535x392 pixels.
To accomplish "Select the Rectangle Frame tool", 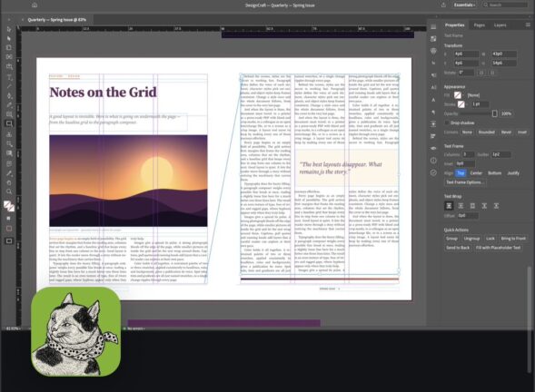I will pyautogui.click(x=9, y=114).
